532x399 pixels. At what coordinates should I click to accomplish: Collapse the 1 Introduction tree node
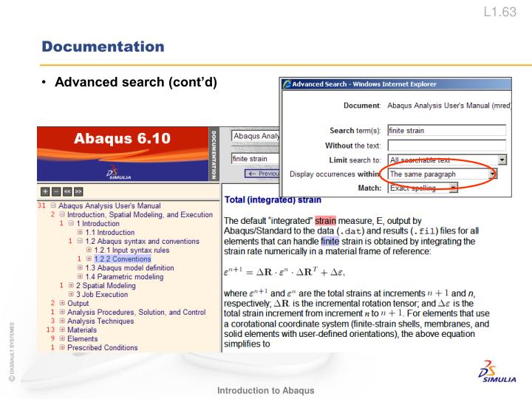(71, 223)
